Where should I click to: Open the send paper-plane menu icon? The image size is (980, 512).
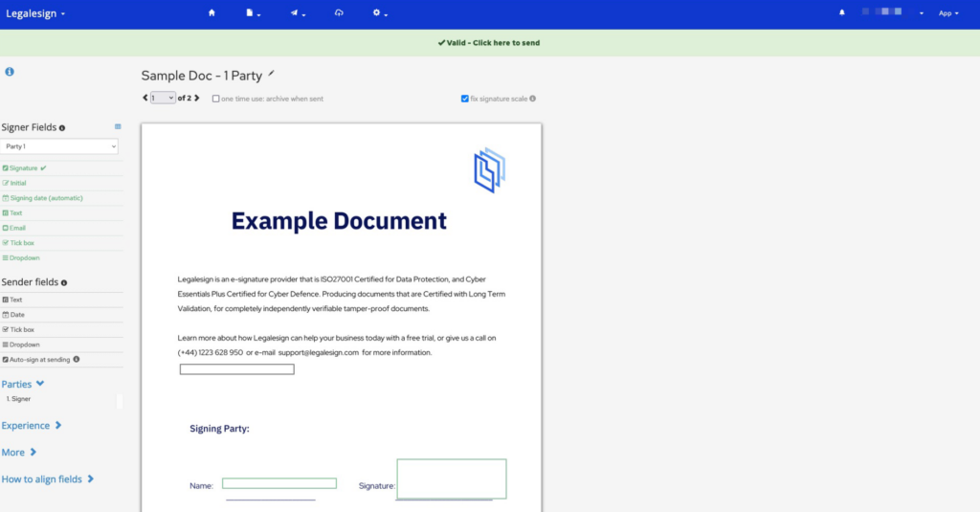click(x=297, y=12)
